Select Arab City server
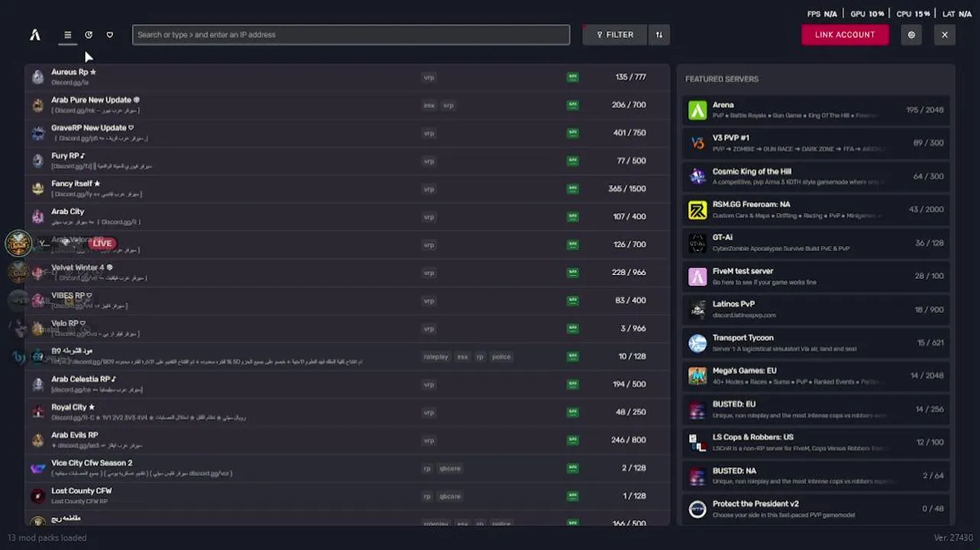The image size is (980, 550). click(347, 217)
